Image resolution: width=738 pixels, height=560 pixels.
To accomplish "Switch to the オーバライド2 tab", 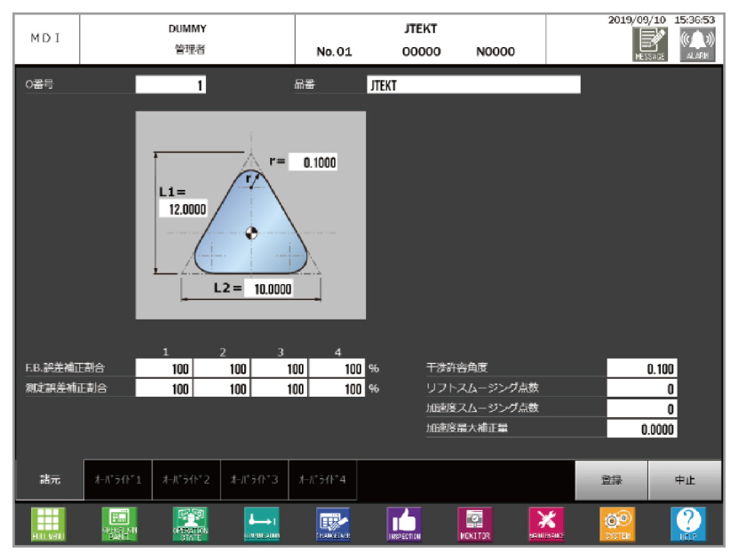I will [186, 479].
